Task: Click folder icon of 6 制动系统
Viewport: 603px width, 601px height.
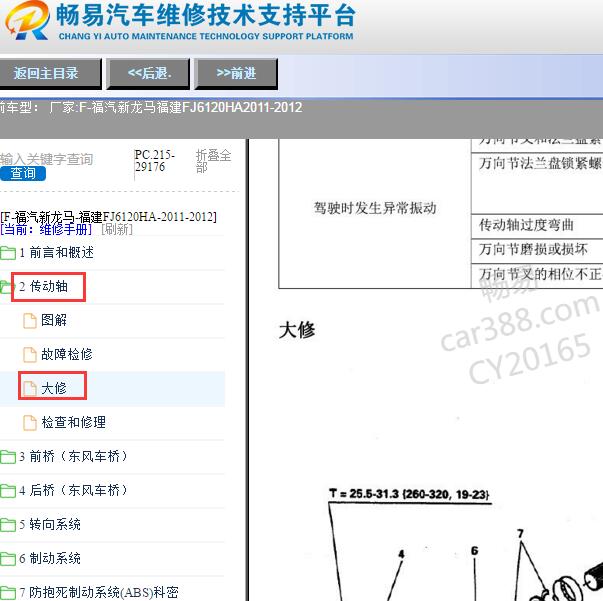Action: [x=8, y=559]
